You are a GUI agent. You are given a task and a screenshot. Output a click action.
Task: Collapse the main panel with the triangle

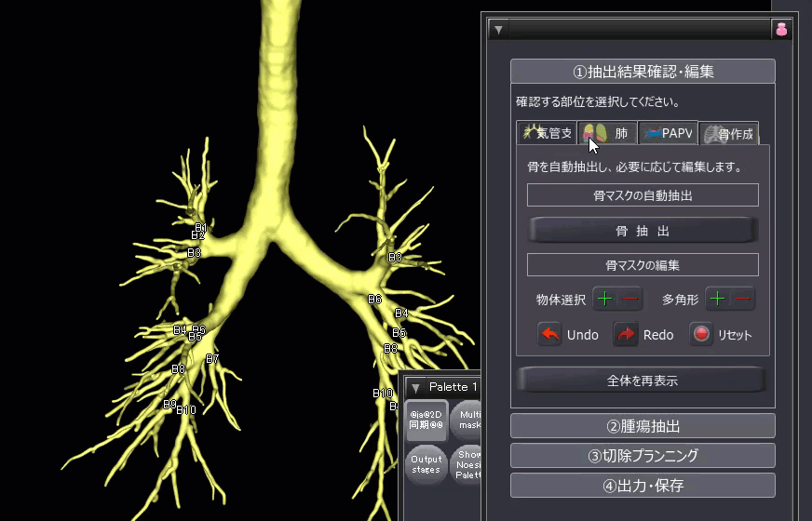[x=498, y=29]
